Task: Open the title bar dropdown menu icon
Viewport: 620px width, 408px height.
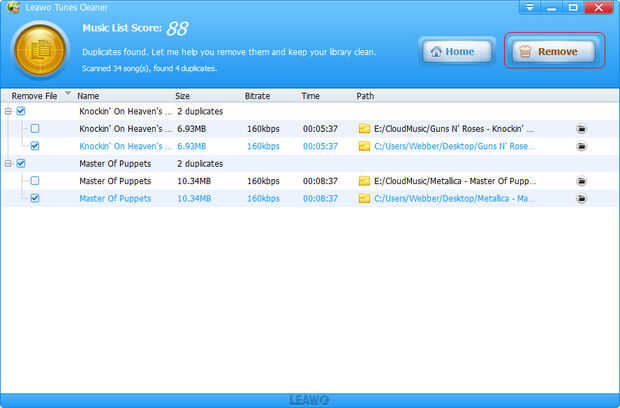Action: [529, 7]
